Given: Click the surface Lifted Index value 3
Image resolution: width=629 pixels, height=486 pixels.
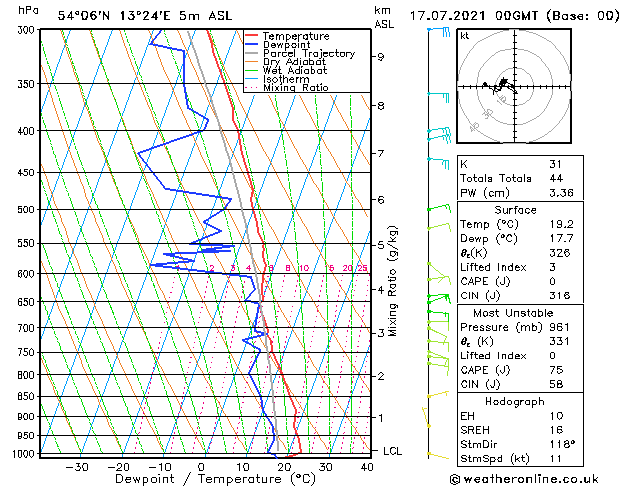Looking at the screenshot, I should 553,267.
